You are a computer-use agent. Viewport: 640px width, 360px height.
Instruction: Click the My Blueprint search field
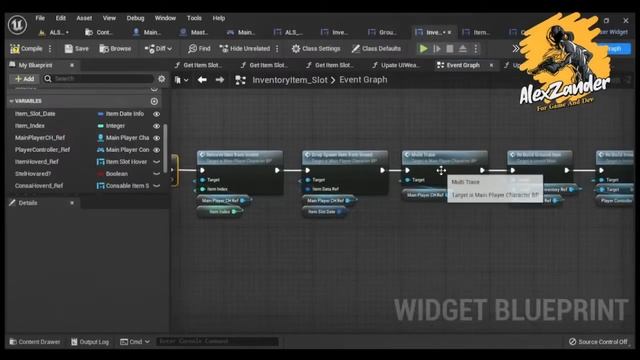(98, 78)
